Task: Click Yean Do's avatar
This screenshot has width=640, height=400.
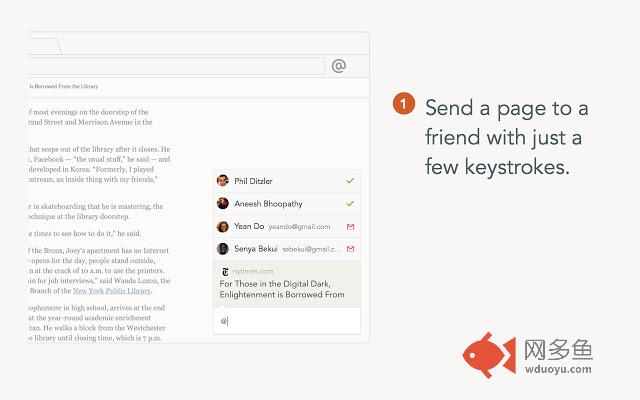Action: tap(222, 227)
